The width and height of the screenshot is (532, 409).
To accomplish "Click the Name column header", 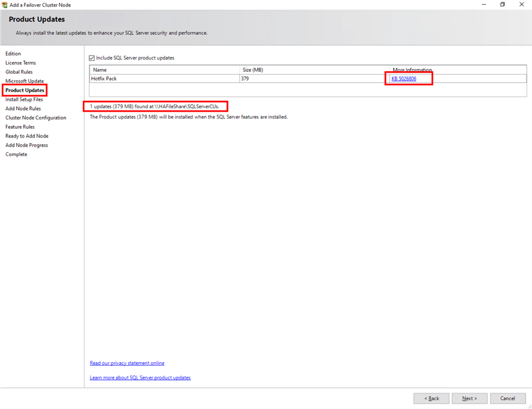I will click(164, 70).
